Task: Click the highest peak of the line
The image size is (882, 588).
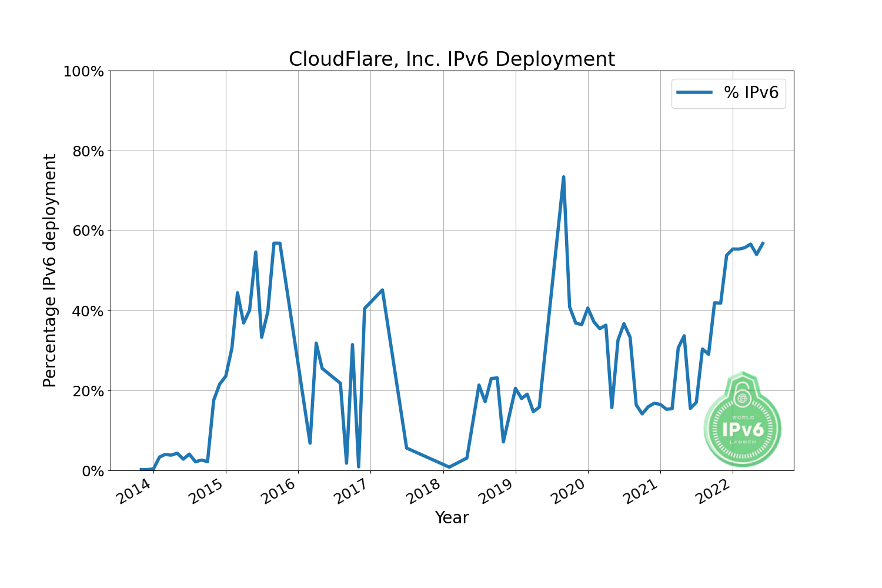Action: tap(563, 177)
